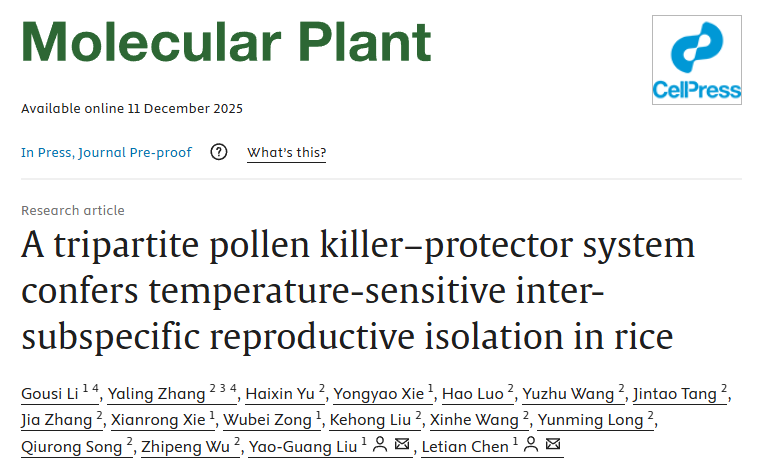
Task: Open author Qiurong Song's details
Action: (x=69, y=446)
